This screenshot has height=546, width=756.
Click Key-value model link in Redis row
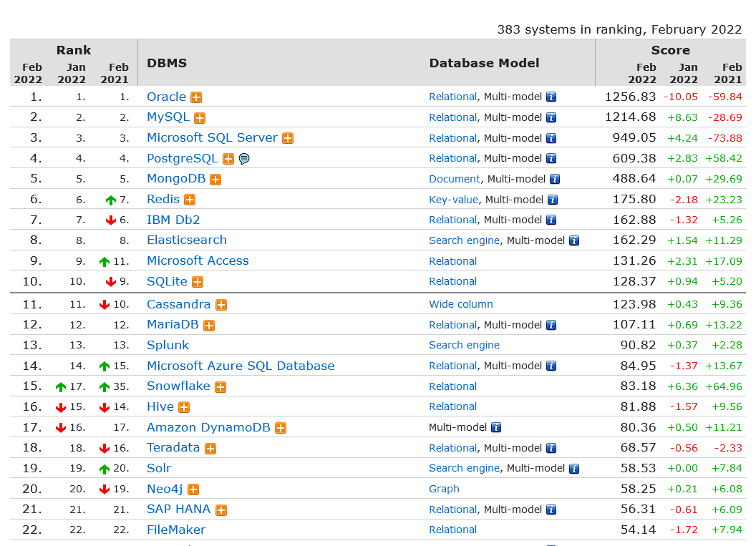pyautogui.click(x=454, y=200)
